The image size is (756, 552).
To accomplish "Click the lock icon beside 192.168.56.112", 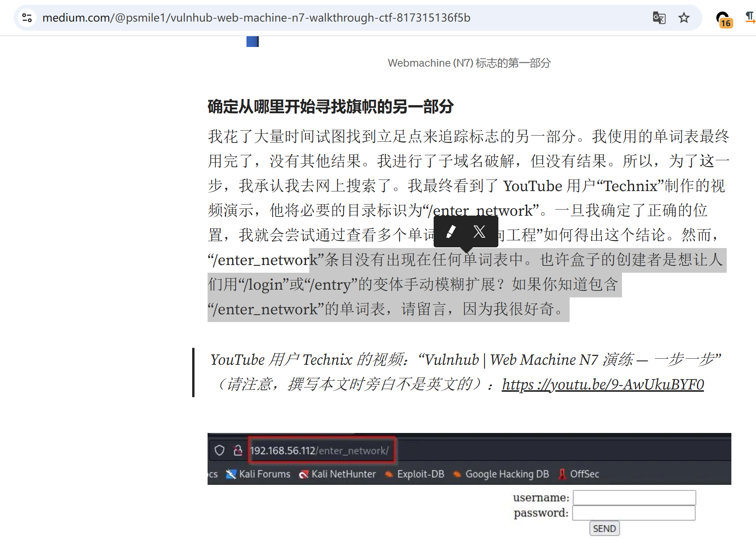I will tap(238, 450).
